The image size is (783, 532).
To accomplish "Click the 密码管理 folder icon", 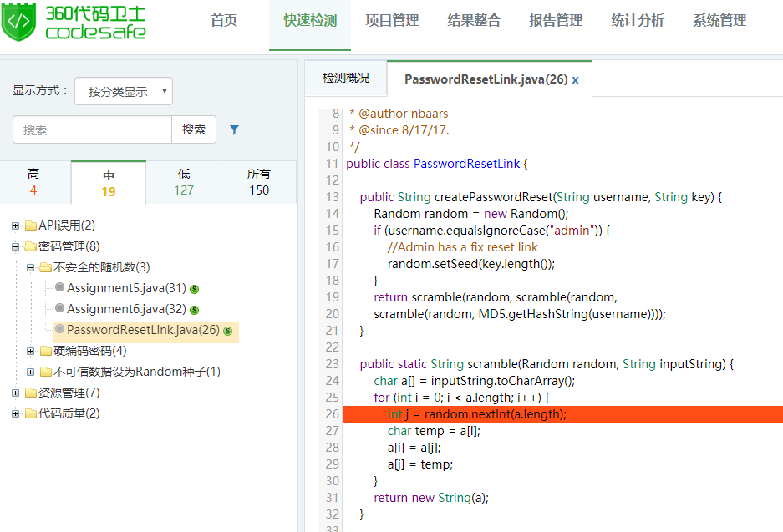I will (x=31, y=246).
